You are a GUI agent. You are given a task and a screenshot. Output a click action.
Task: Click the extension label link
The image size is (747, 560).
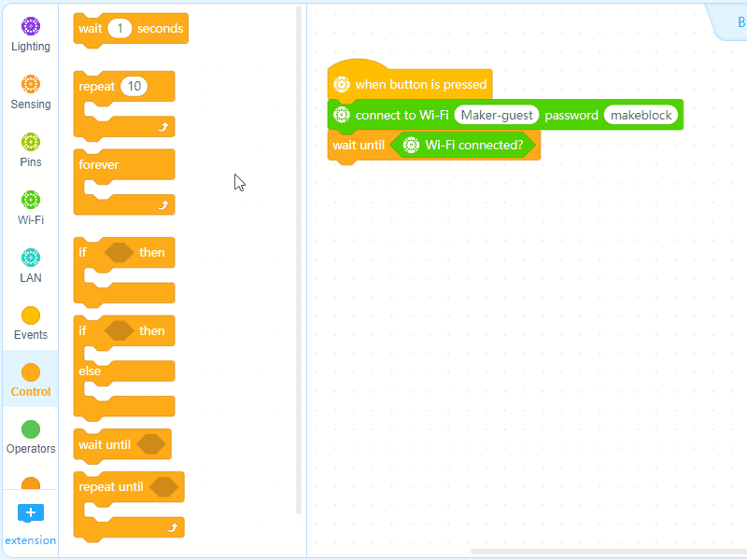click(31, 540)
